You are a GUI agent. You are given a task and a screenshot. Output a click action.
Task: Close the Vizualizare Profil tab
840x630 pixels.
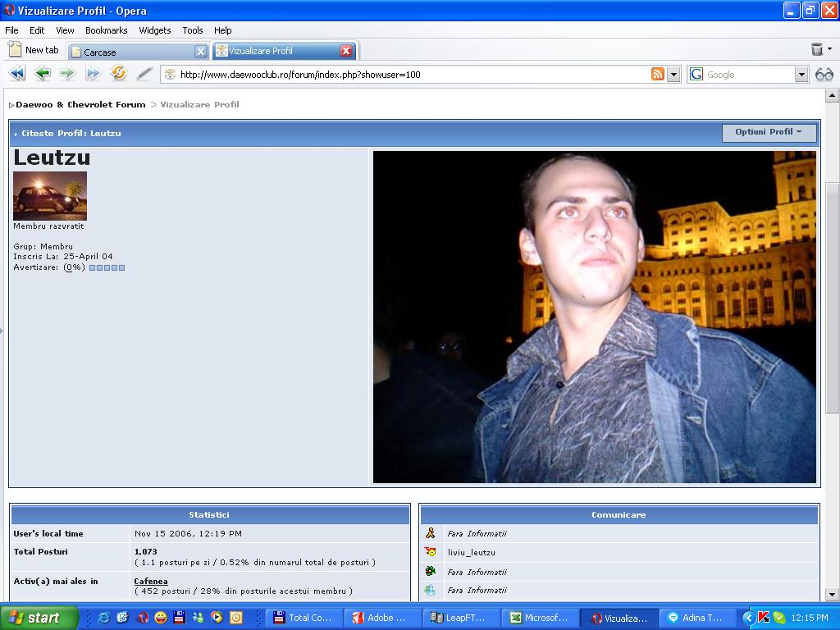(x=346, y=51)
